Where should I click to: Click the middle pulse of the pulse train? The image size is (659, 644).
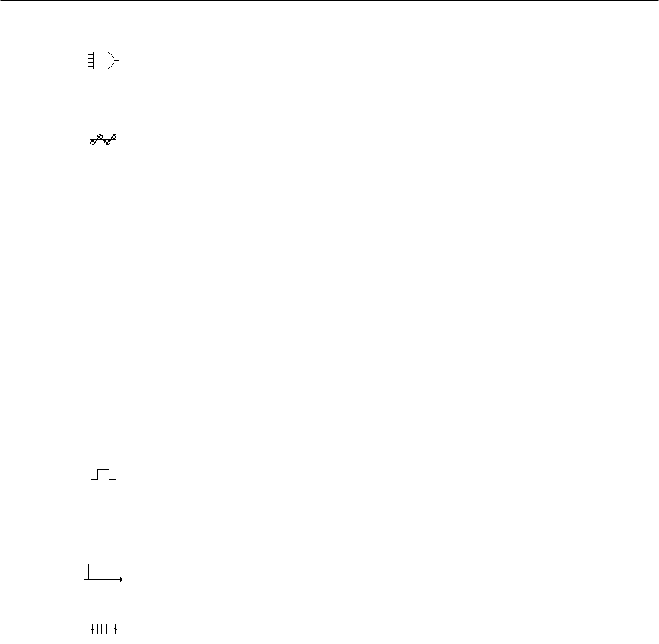pos(104,629)
